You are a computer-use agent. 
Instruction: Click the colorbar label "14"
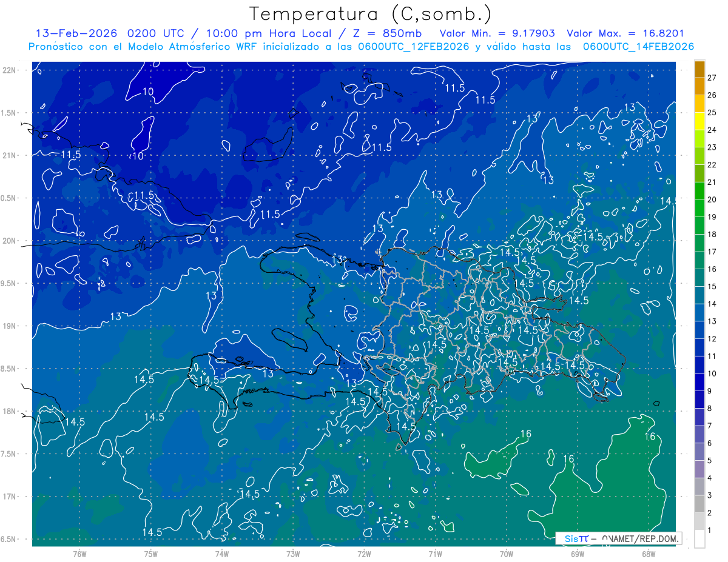(712, 304)
